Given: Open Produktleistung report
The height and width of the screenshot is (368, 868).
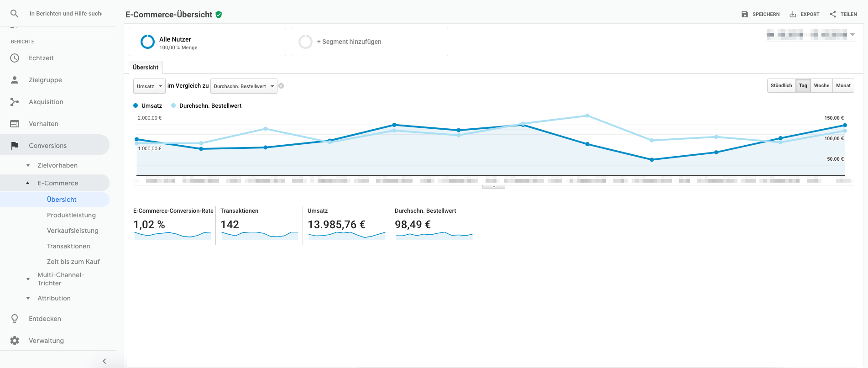Looking at the screenshot, I should coord(71,215).
